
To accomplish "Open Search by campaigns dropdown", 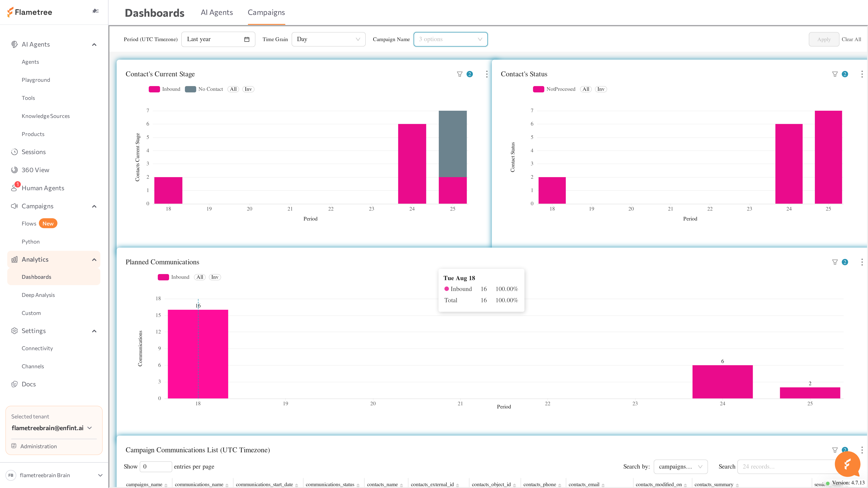I will 681,467.
